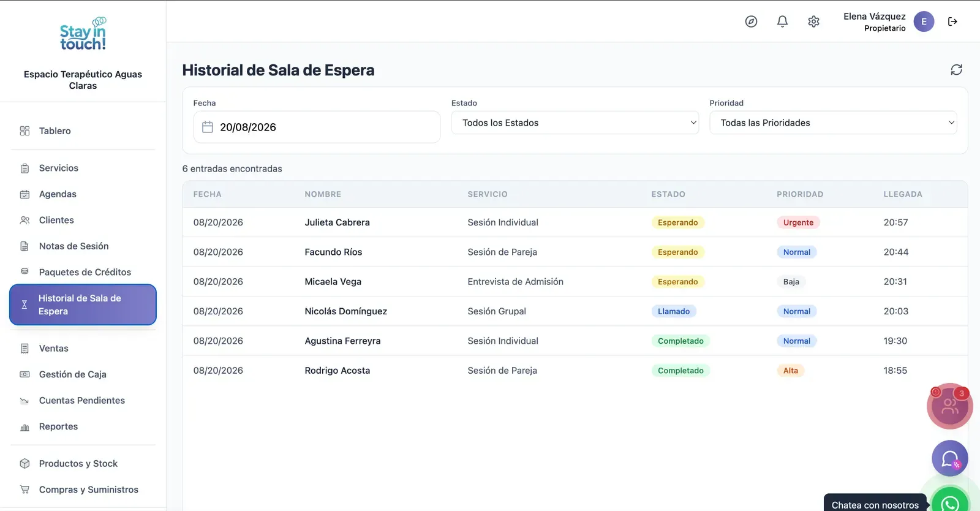This screenshot has height=511, width=980.
Task: Open the purple chat assistant button
Action: pos(950,458)
